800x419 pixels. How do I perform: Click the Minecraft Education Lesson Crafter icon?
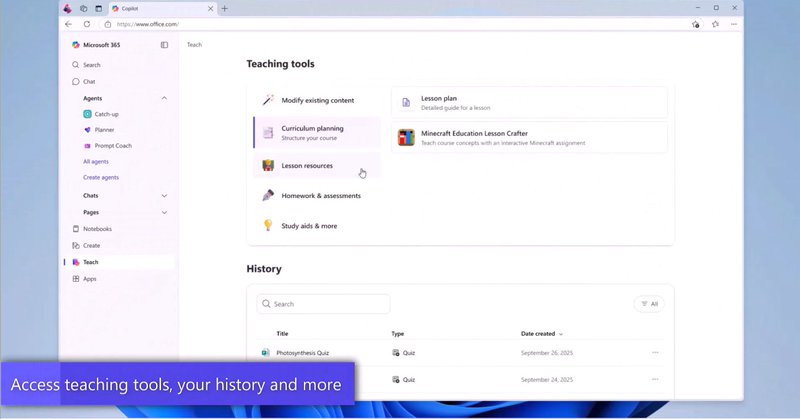(406, 137)
